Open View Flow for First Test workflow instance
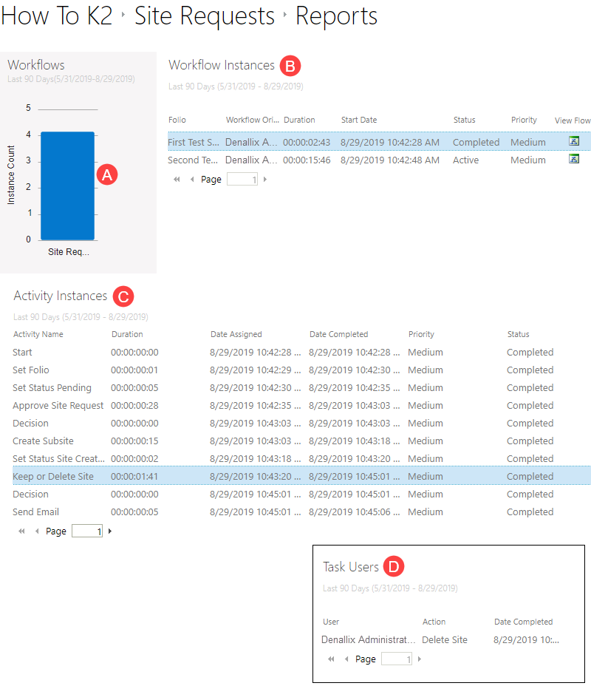This screenshot has width=591, height=700. 574,141
